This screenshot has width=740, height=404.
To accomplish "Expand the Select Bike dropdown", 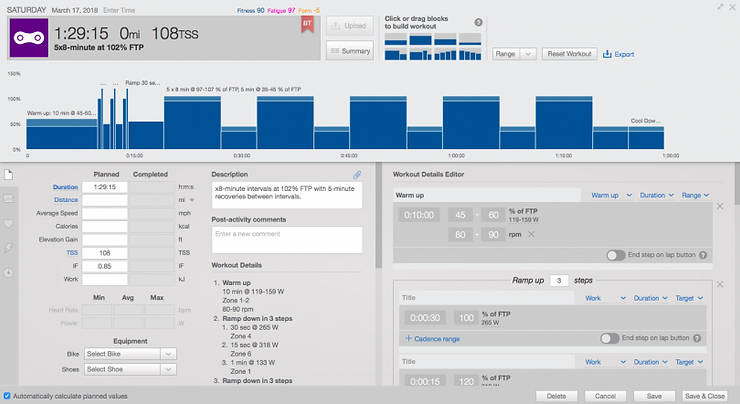I will click(130, 354).
